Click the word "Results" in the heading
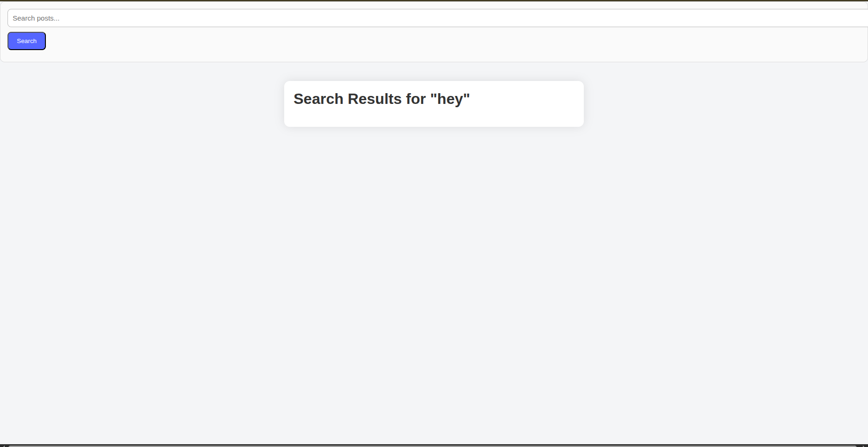The height and width of the screenshot is (447, 868). click(x=375, y=99)
